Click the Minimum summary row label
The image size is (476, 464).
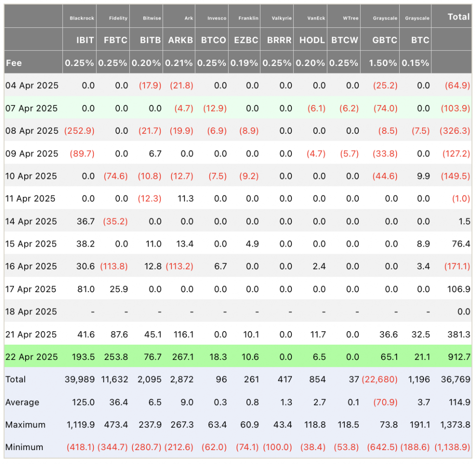[24, 447]
